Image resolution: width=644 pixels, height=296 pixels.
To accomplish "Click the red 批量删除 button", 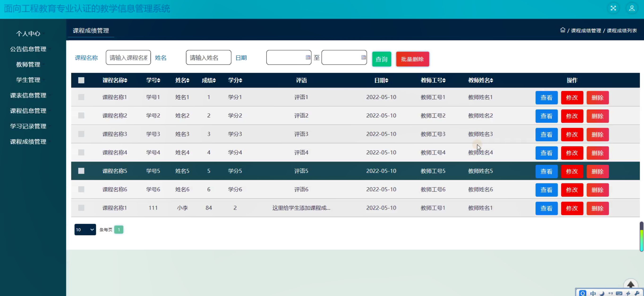I will 412,59.
